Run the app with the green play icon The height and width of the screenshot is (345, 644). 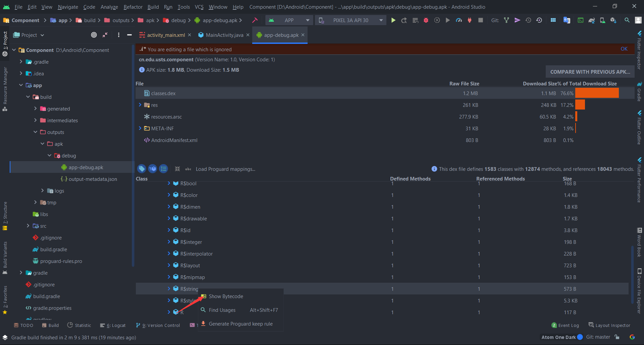click(x=393, y=20)
